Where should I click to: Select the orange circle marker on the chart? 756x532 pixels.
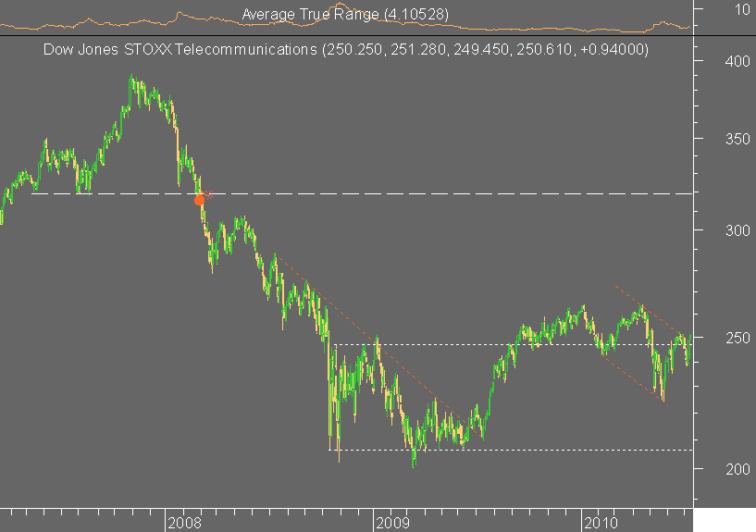199,200
